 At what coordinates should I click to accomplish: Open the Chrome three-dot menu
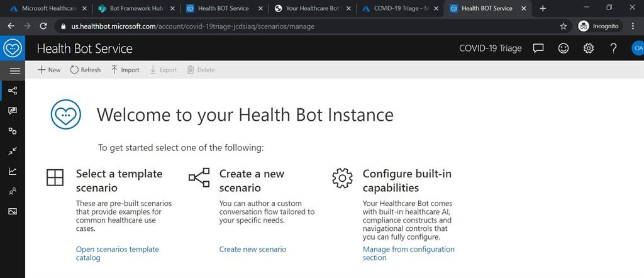pos(633,26)
